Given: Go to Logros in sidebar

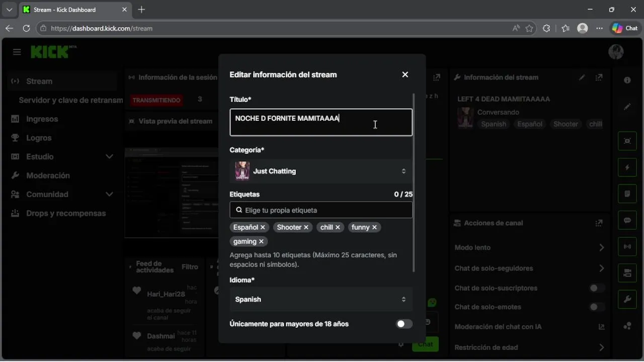Looking at the screenshot, I should pos(39,138).
